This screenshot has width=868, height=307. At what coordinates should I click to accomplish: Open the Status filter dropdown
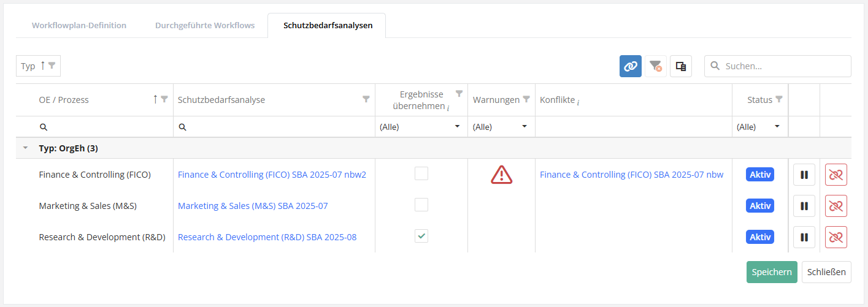pos(759,127)
